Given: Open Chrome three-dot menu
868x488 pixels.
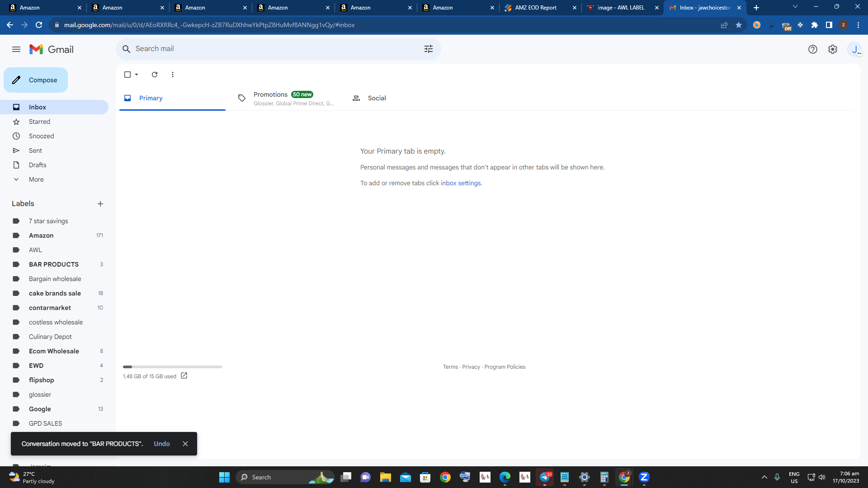Looking at the screenshot, I should coord(858,25).
